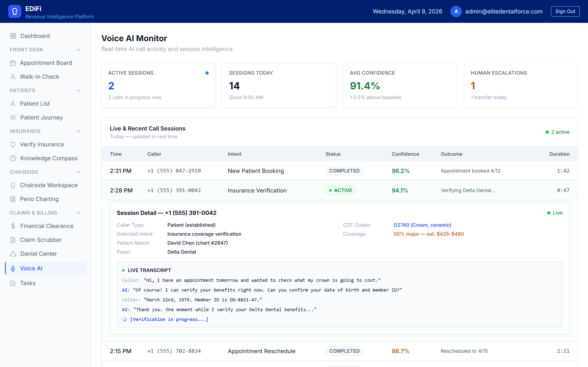Click the Walk-In Check person icon
Viewport: 588px width, 367px height.
pos(13,76)
